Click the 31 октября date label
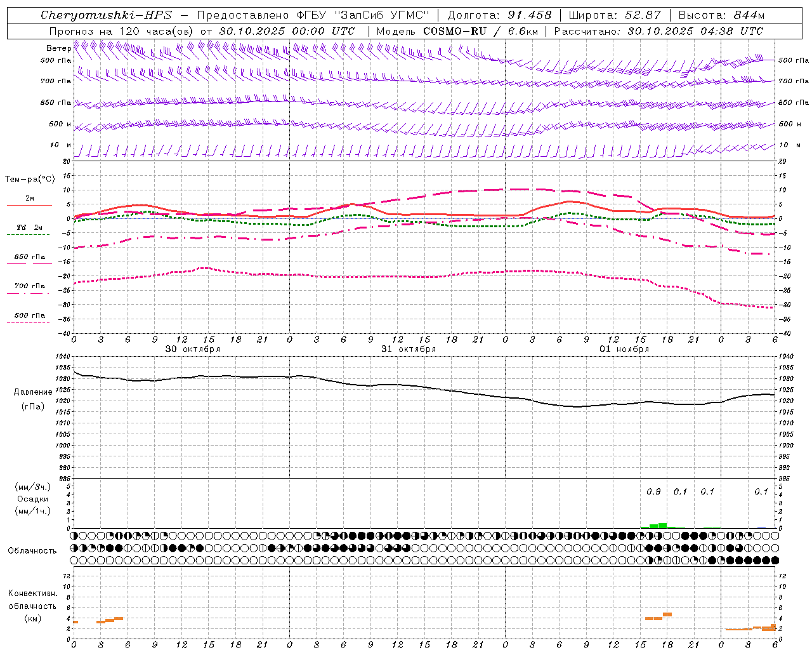The image size is (812, 650). coord(409,349)
